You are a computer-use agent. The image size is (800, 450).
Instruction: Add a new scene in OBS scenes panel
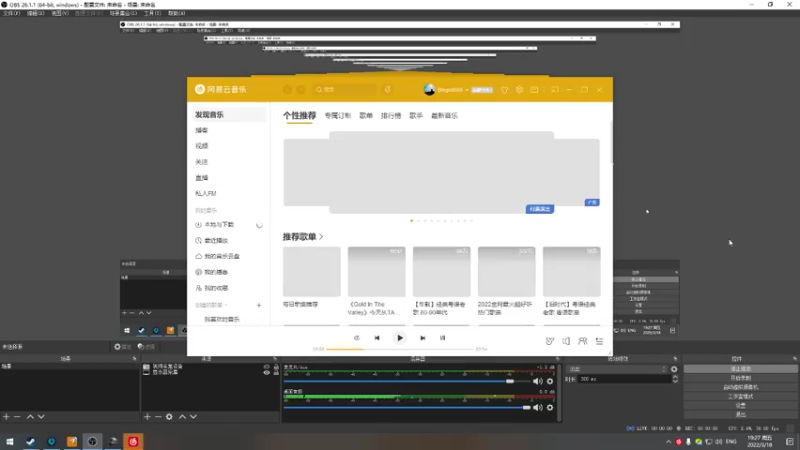[x=6, y=417]
